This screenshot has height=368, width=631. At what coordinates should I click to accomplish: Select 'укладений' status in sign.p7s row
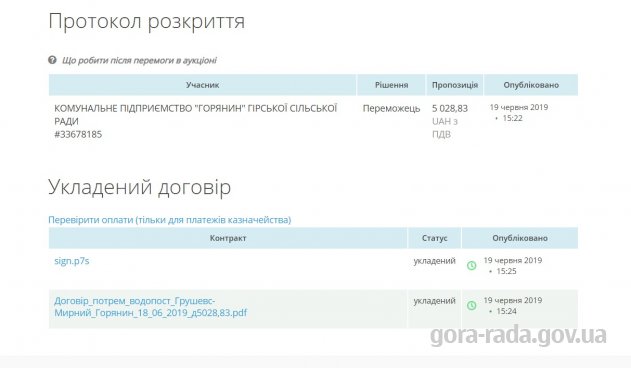tap(435, 261)
